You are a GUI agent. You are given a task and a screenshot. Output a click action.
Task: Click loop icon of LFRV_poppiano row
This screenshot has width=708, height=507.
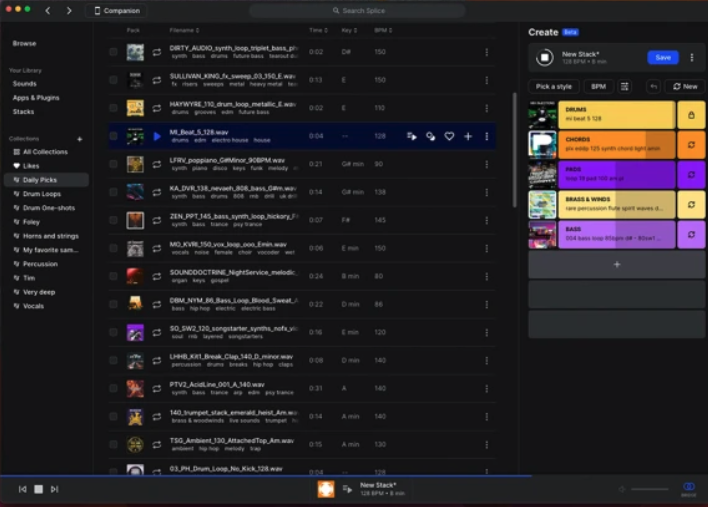[157, 164]
